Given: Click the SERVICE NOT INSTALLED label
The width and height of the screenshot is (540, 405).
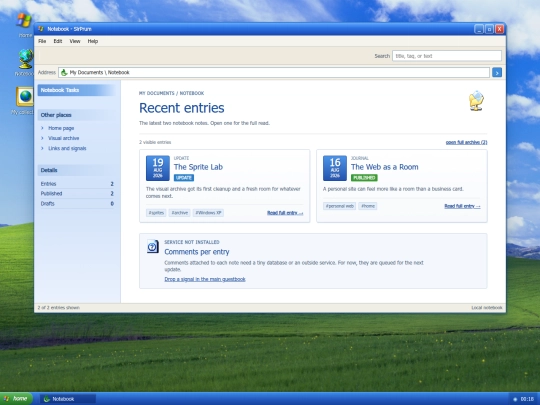Looking at the screenshot, I should click(x=192, y=242).
